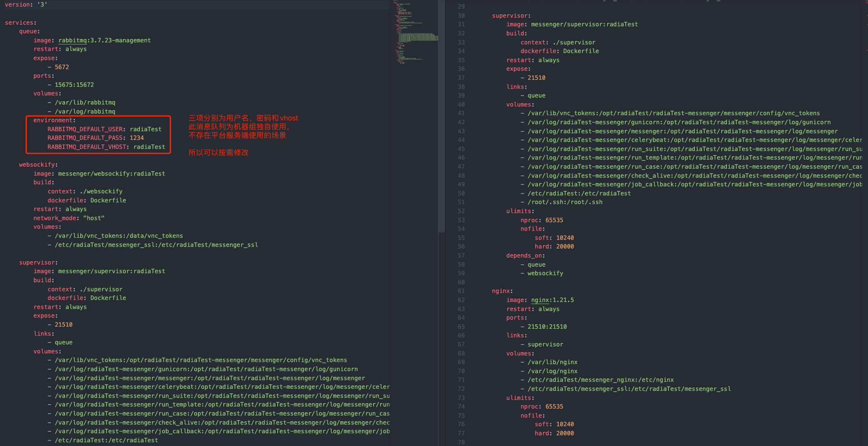This screenshot has width=868, height=446.
Task: Click the 21510:21510 port mapping
Action: 547,327
